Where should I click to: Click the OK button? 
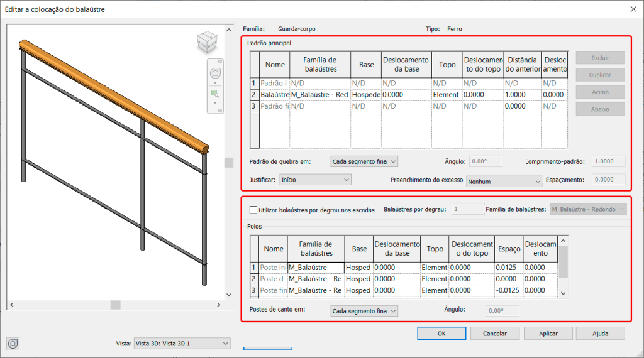(441, 333)
